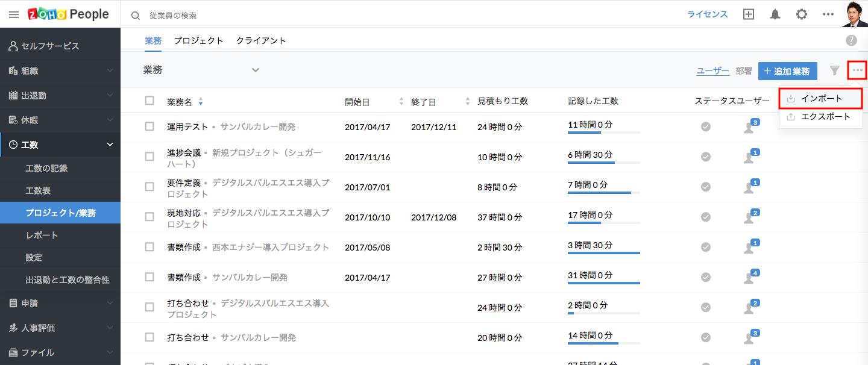Check the 運用テスト row checkbox
Screen dimensions: 868x365
click(149, 126)
